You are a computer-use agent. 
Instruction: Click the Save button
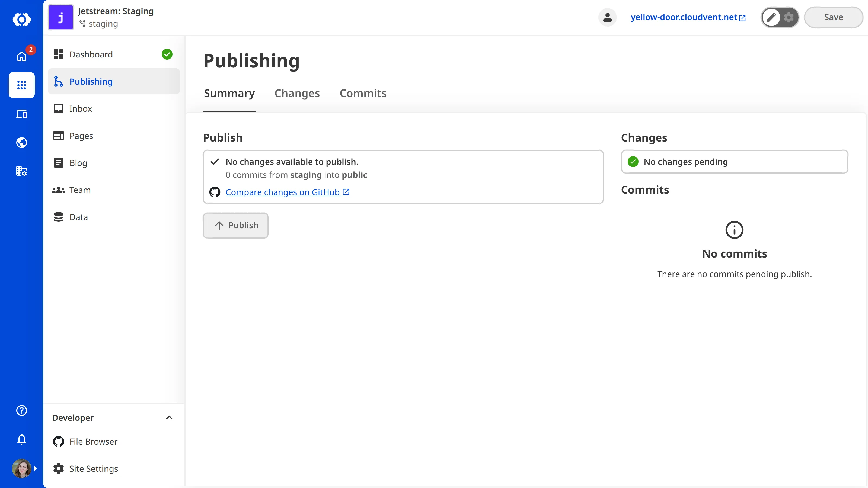point(833,17)
